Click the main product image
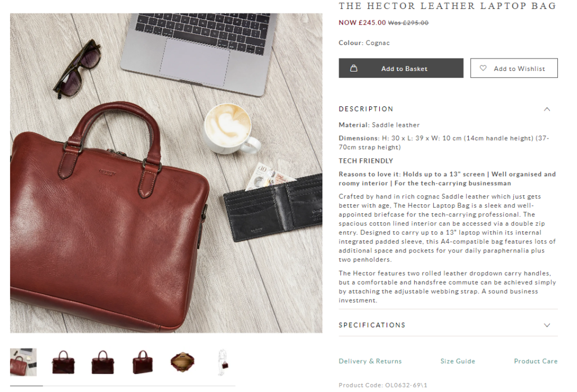This screenshot has height=392, width=577. (166, 173)
